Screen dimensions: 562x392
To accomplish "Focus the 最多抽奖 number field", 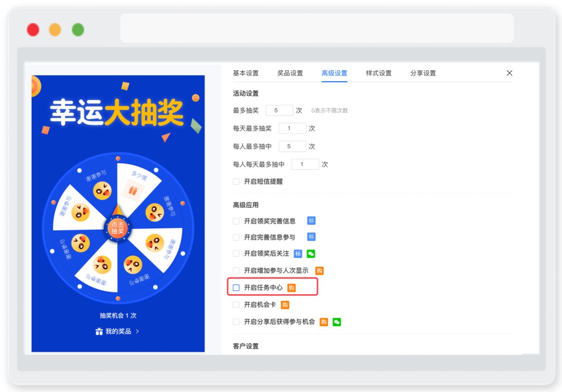I will pyautogui.click(x=279, y=110).
